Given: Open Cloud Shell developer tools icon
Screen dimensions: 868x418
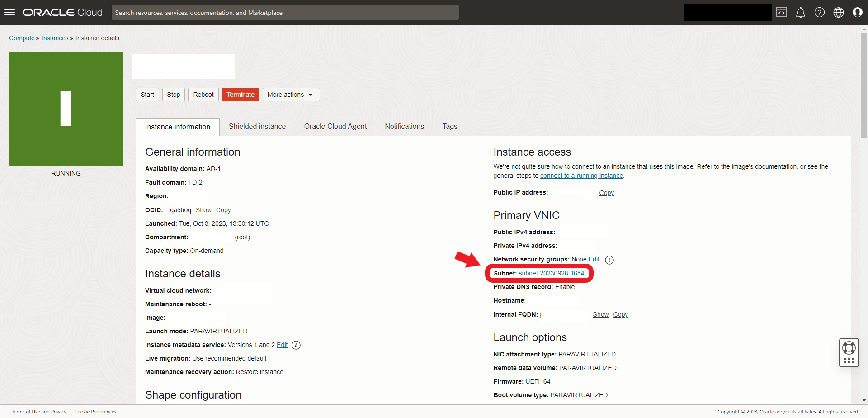Looking at the screenshot, I should [x=781, y=12].
